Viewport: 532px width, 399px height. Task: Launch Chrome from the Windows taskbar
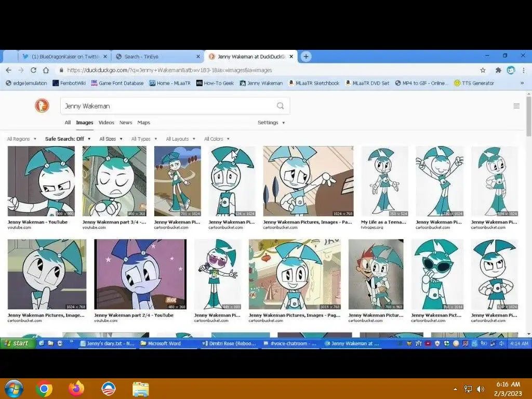point(44,389)
